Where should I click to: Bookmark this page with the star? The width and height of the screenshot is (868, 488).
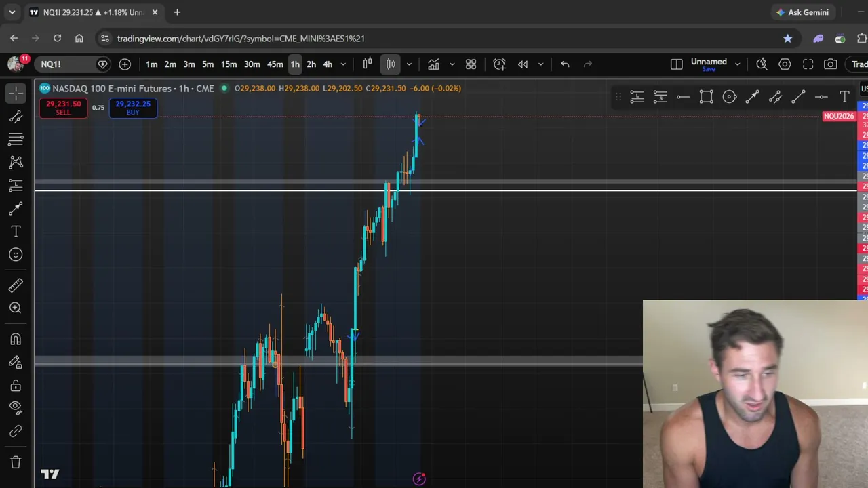(788, 39)
